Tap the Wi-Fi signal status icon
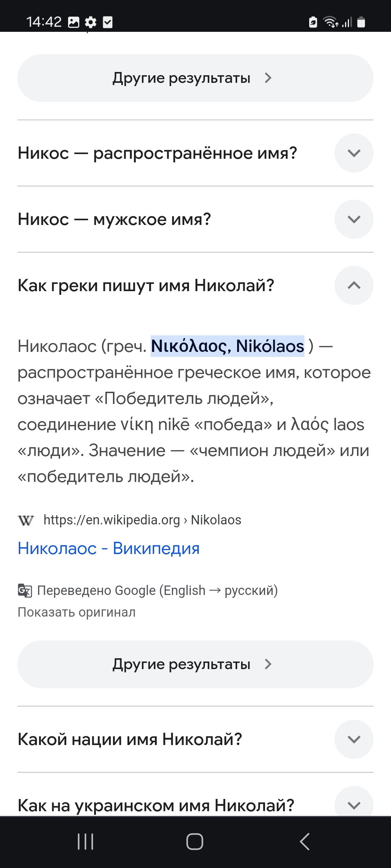391x868 pixels. click(331, 22)
